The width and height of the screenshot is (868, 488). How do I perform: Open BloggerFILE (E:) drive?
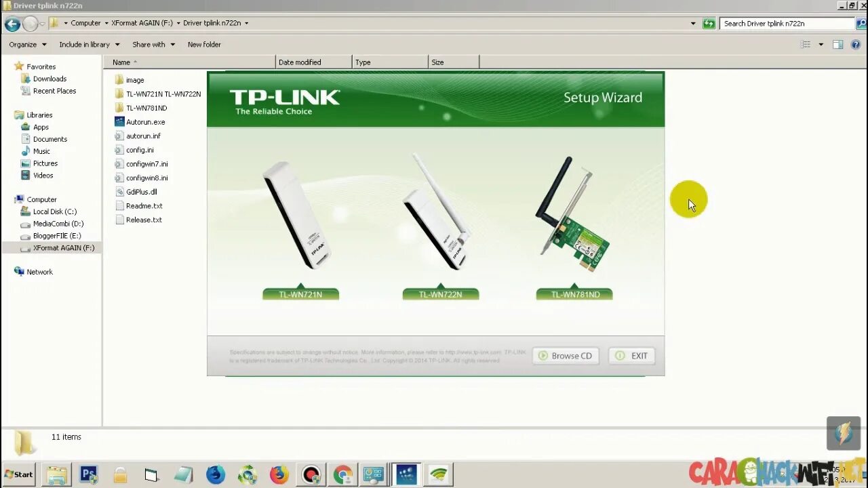(x=51, y=236)
